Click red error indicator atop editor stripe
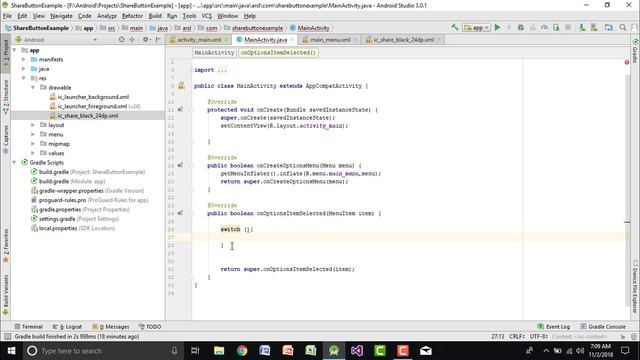640x360 pixels. pos(627,62)
